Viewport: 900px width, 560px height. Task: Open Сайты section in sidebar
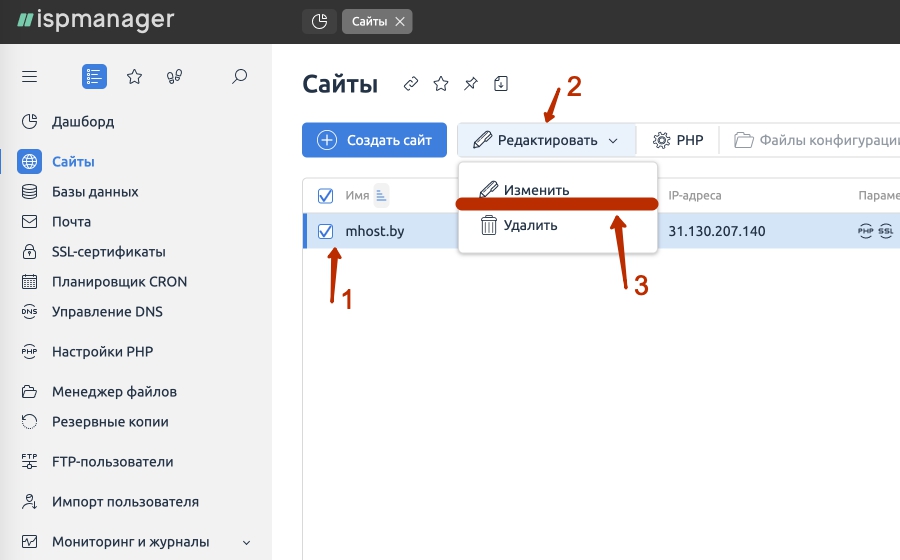pos(73,162)
